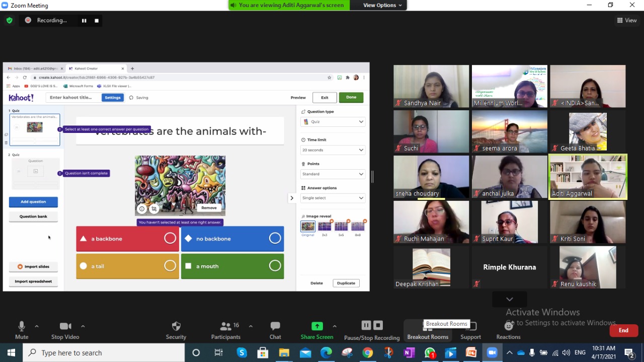The image size is (644, 362).
Task: Click the Support button in Zoom
Action: (471, 330)
